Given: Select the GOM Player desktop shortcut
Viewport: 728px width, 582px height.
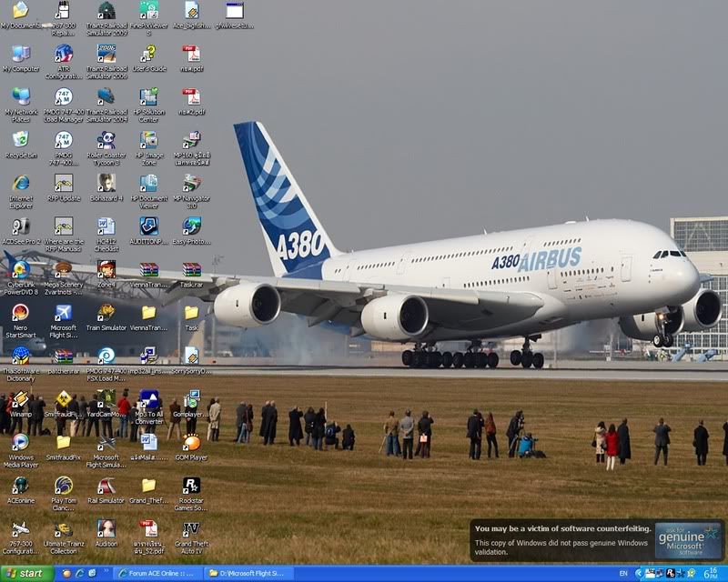Looking at the screenshot, I should point(192,447).
